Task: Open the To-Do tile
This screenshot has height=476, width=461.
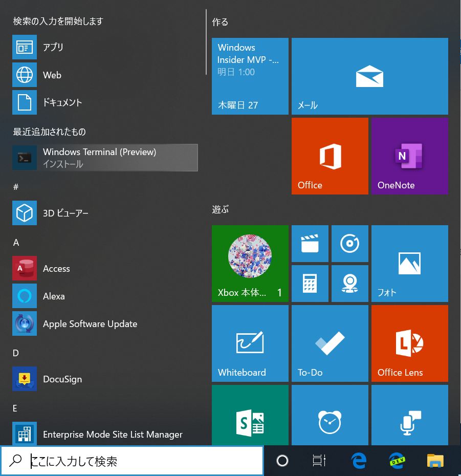Action: (330, 343)
